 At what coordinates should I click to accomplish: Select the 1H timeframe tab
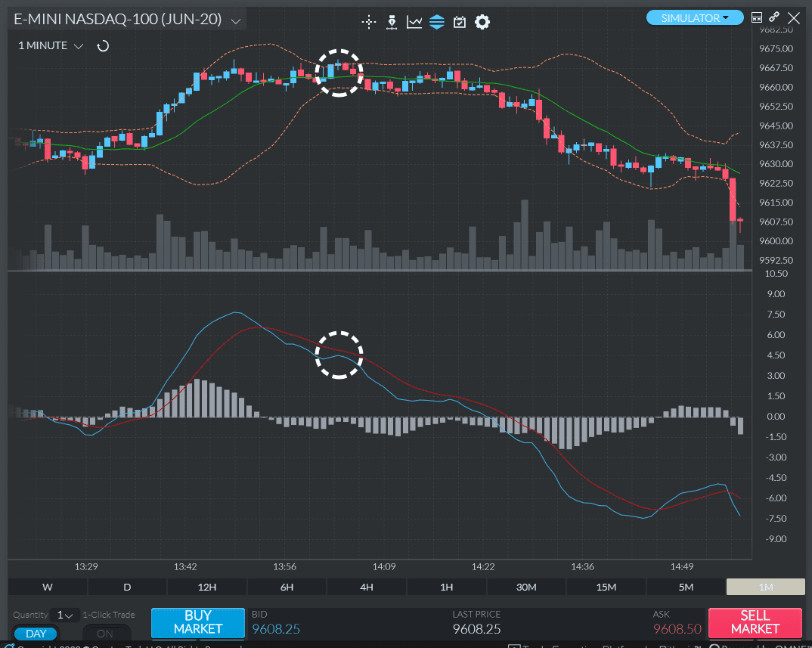point(446,586)
